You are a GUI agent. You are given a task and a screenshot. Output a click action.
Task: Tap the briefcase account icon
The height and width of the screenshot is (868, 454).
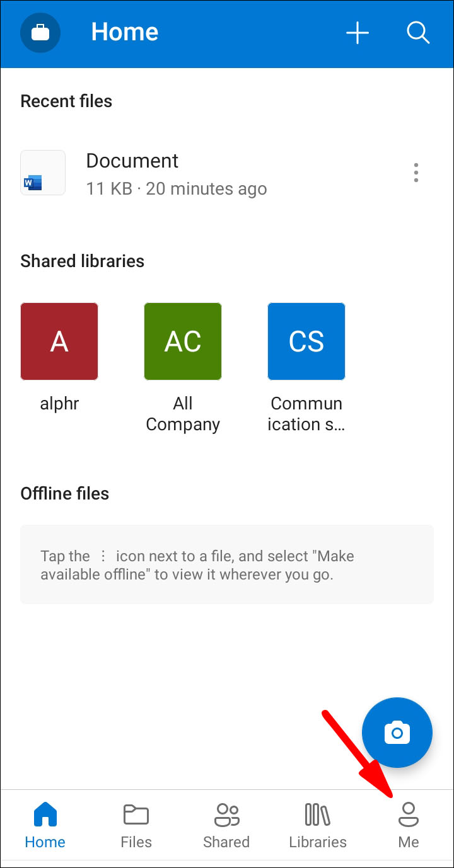click(40, 33)
